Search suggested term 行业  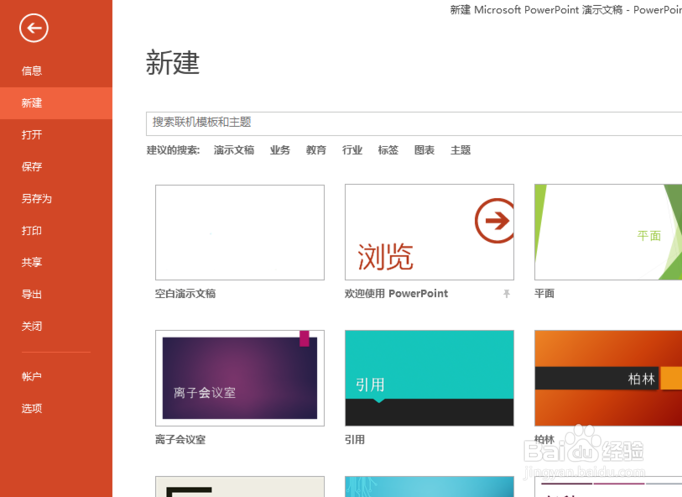(x=352, y=150)
